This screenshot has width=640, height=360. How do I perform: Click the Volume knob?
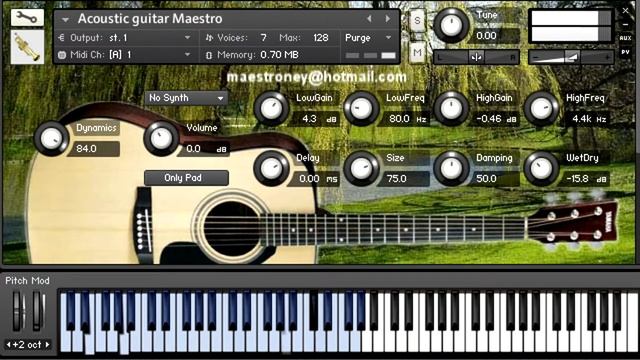[x=161, y=138]
